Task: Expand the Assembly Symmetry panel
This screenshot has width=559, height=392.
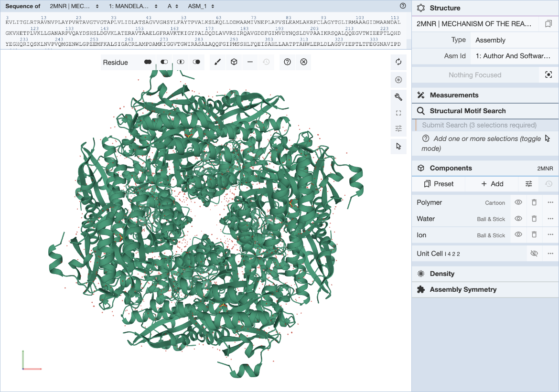Action: pyautogui.click(x=462, y=289)
